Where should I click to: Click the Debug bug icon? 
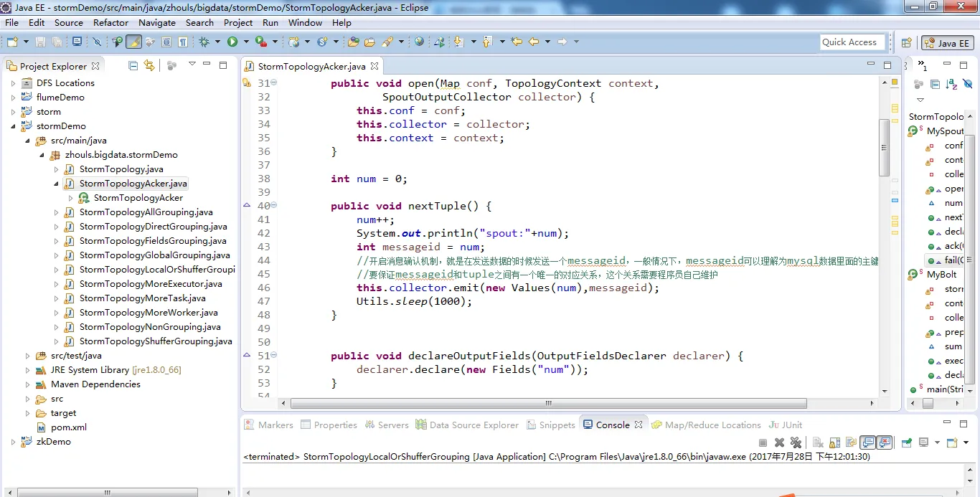point(204,42)
